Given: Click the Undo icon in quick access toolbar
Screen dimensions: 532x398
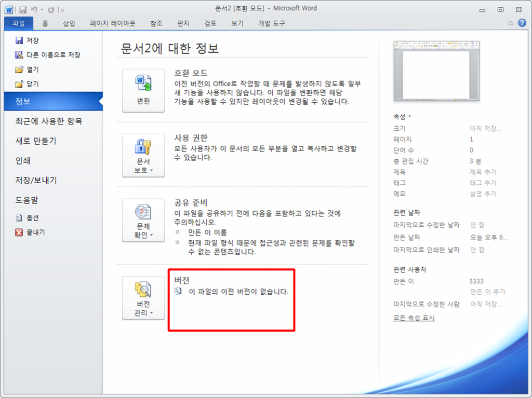Looking at the screenshot, I should 34,10.
